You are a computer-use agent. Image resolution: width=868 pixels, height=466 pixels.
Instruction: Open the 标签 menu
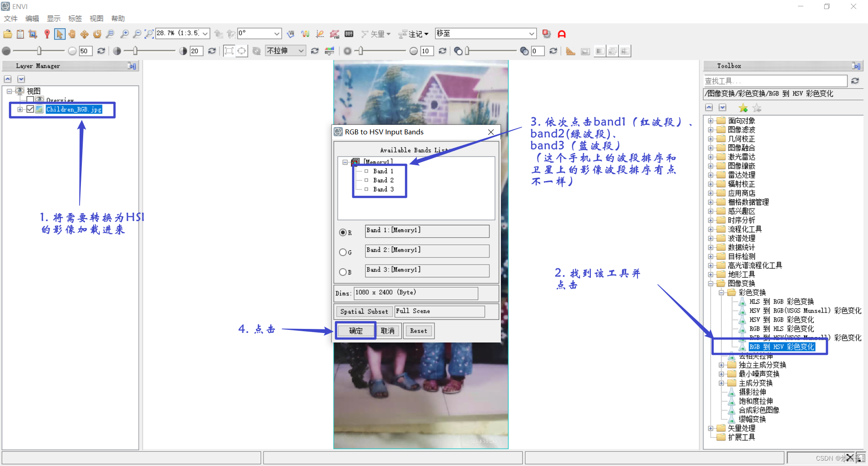75,19
